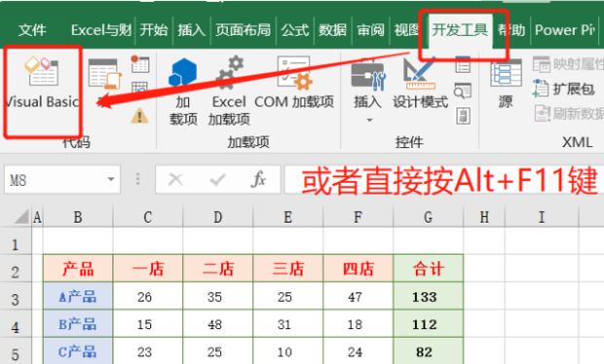Click the formula bar Cancel X icon
The height and width of the screenshot is (364, 604).
point(175,179)
